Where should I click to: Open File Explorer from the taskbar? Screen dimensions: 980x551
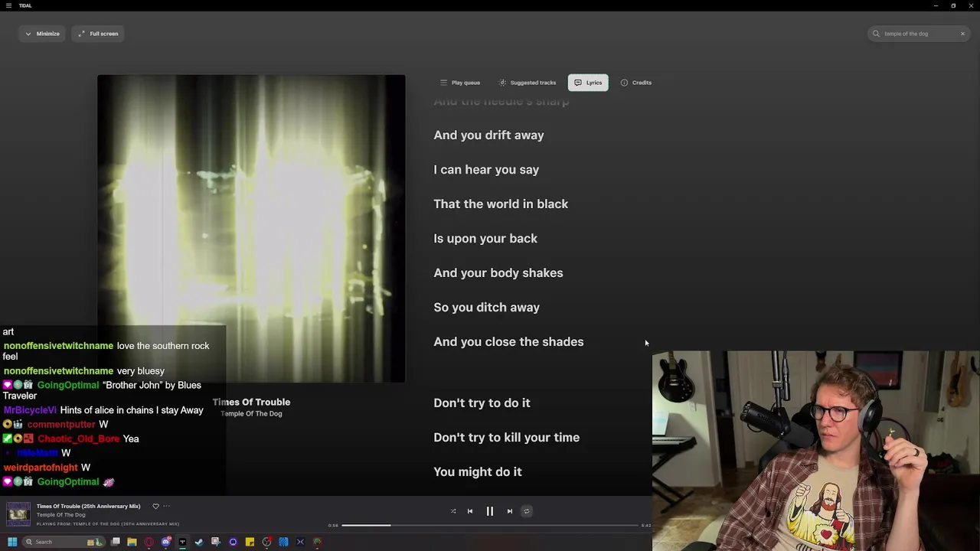(132, 542)
